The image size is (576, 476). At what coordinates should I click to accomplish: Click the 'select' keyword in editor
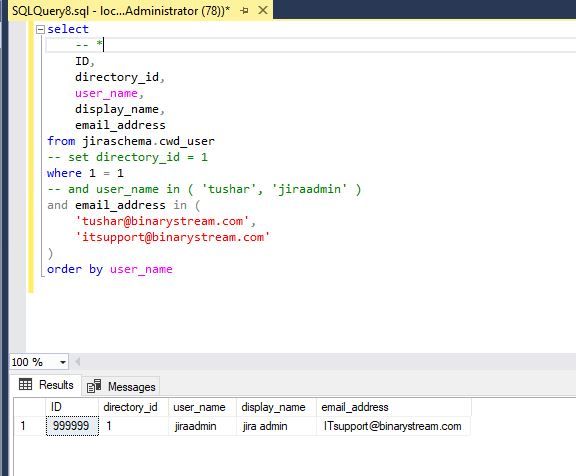[x=68, y=29]
